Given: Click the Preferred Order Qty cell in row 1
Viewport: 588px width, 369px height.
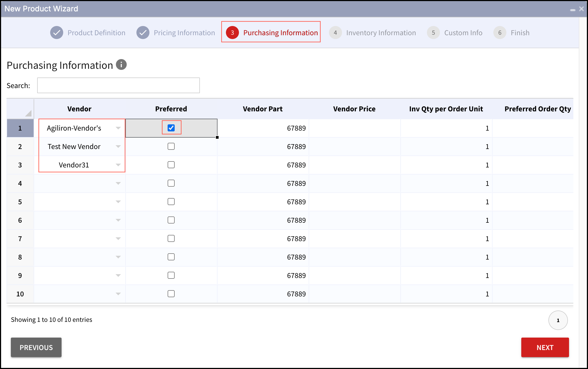Looking at the screenshot, I should point(533,128).
